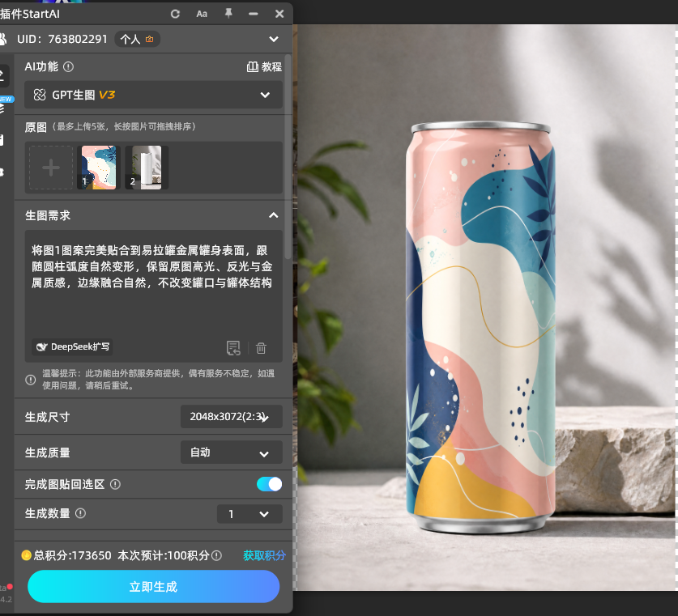Click inside the prompt text area
678x616 pixels.
pyautogui.click(x=153, y=285)
